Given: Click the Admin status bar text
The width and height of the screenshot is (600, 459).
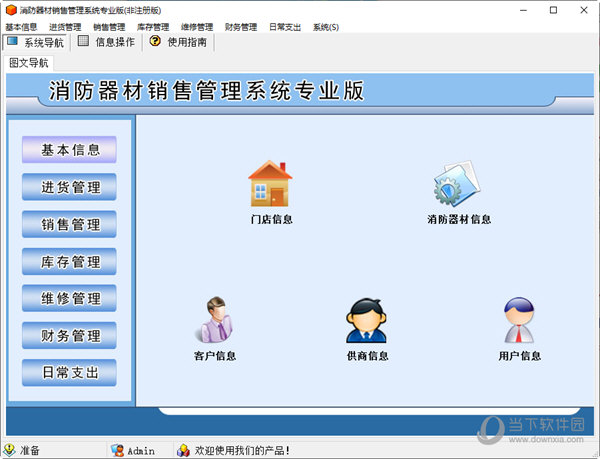Looking at the screenshot, I should [x=141, y=451].
